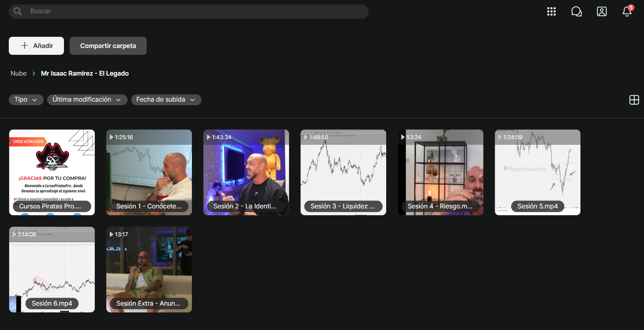Open the chat messages icon
644x330 pixels.
coord(576,12)
